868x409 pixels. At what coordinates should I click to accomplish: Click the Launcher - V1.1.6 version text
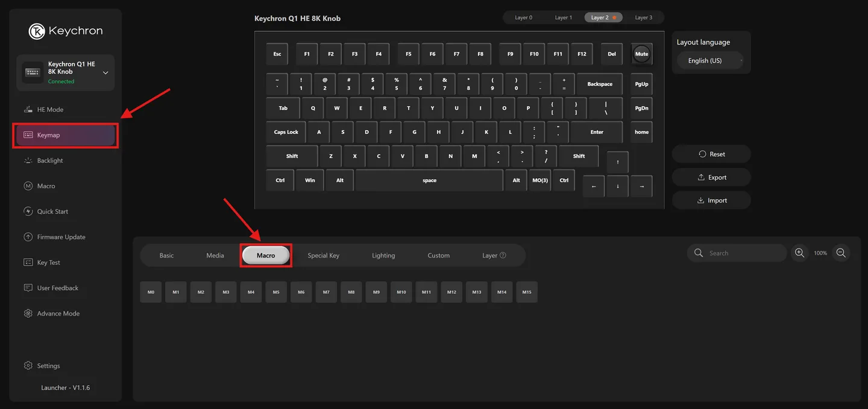point(65,387)
